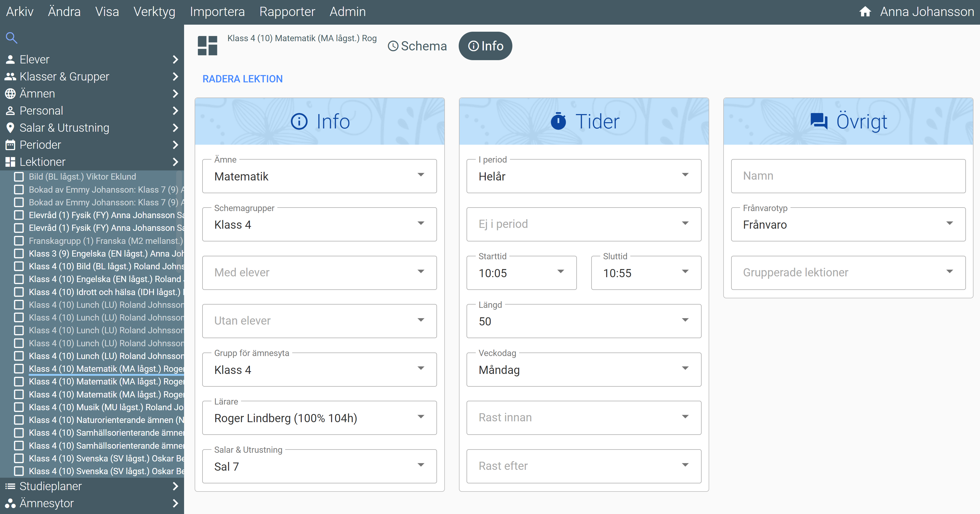Click the Ämnesytor icon in sidebar

[10, 503]
